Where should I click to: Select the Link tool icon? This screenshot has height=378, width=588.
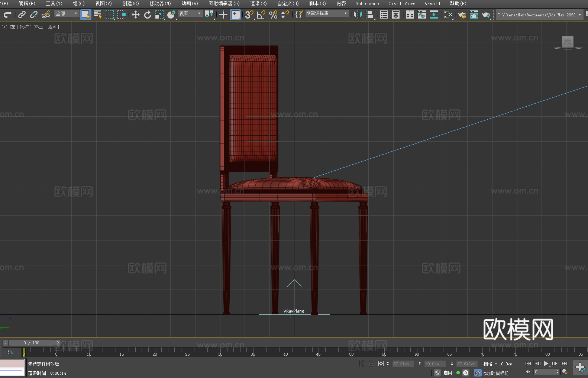(x=22, y=14)
